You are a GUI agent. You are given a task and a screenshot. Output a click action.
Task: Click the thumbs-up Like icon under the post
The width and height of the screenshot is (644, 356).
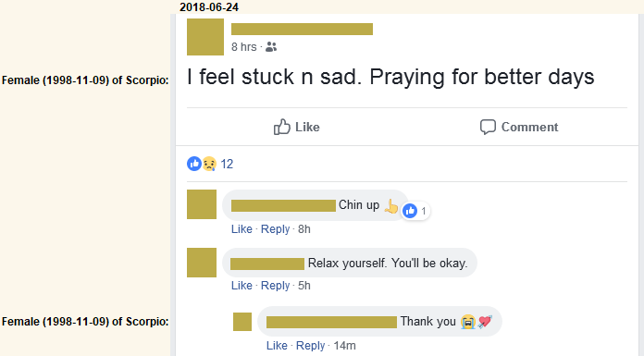tap(281, 127)
